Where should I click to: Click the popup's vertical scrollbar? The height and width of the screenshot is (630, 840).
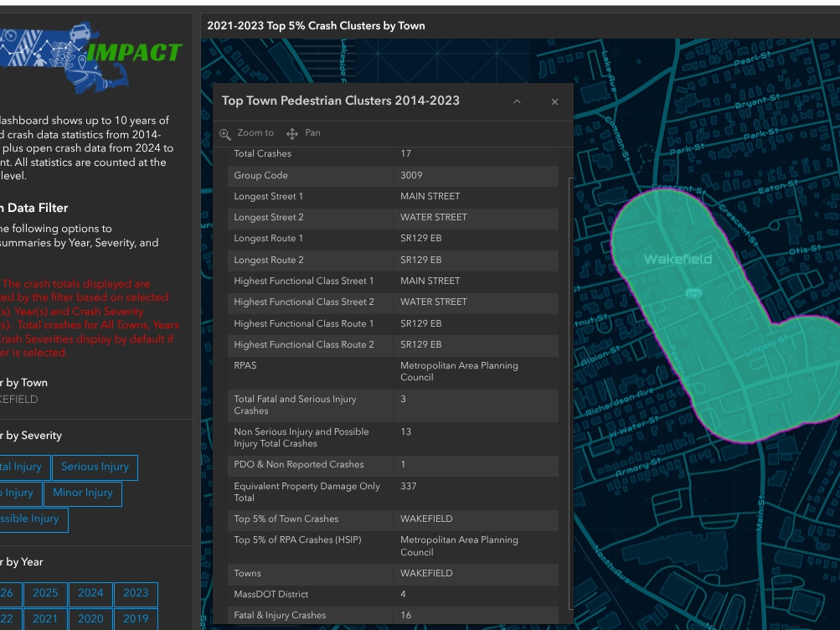click(x=570, y=392)
